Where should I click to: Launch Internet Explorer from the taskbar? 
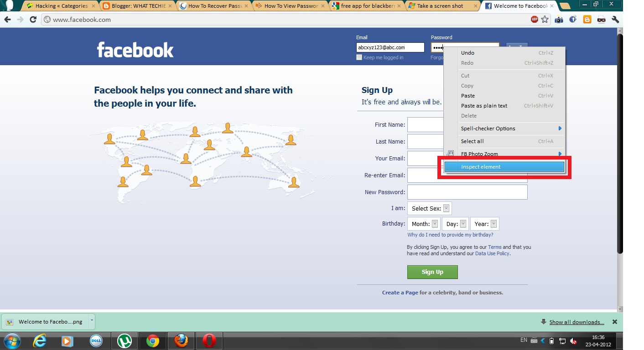pyautogui.click(x=40, y=340)
